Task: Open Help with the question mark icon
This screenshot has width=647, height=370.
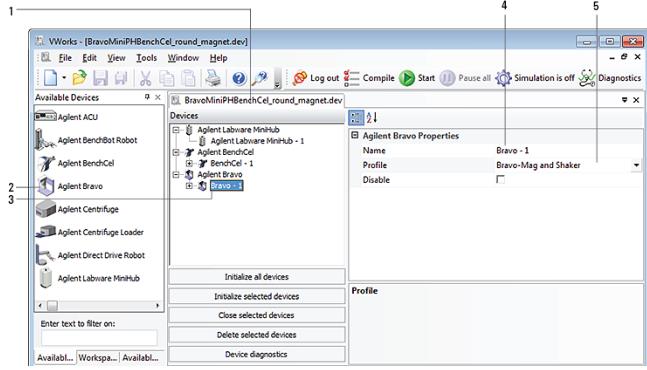Action: coord(239,78)
